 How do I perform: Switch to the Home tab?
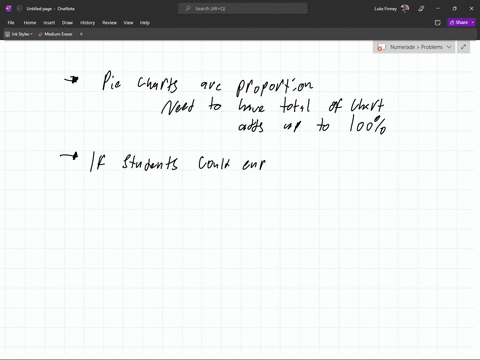[x=30, y=23]
